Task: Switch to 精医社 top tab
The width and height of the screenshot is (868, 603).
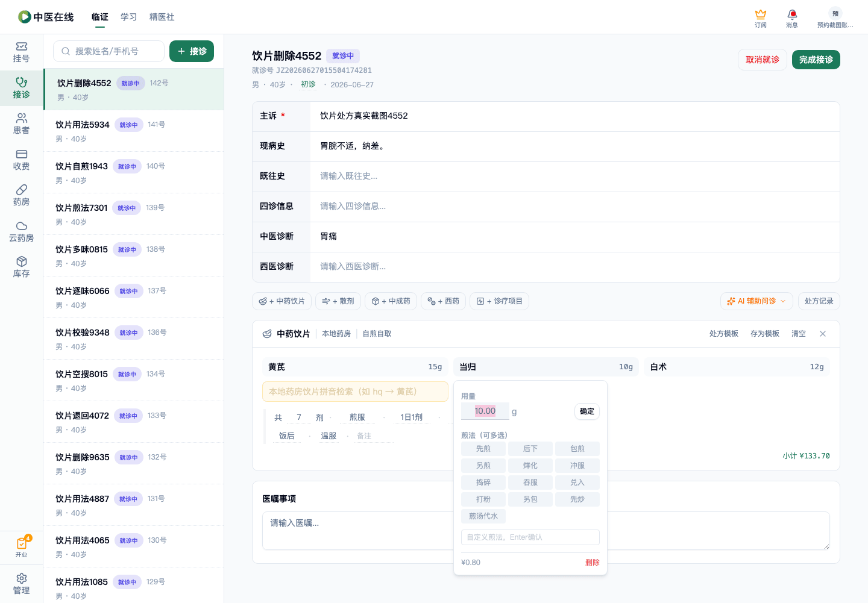Action: [162, 17]
